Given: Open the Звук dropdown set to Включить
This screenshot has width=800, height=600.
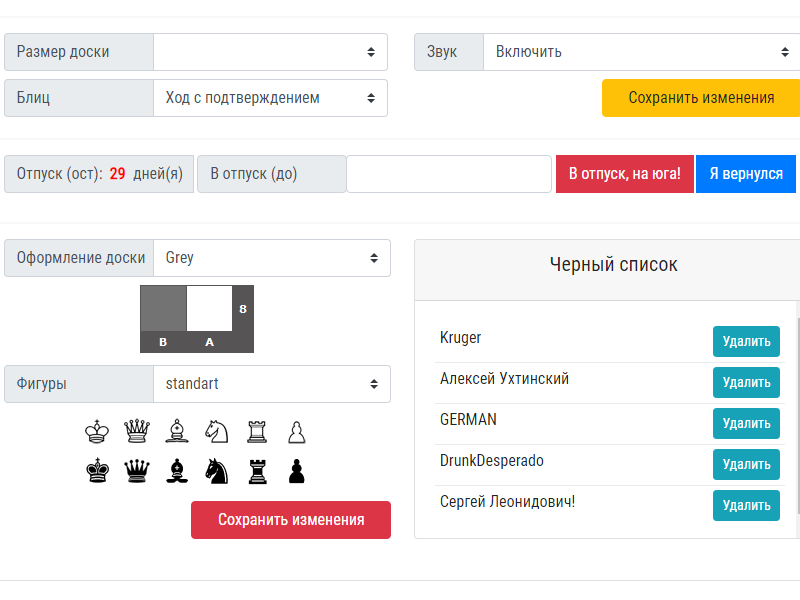Looking at the screenshot, I should coord(641,52).
